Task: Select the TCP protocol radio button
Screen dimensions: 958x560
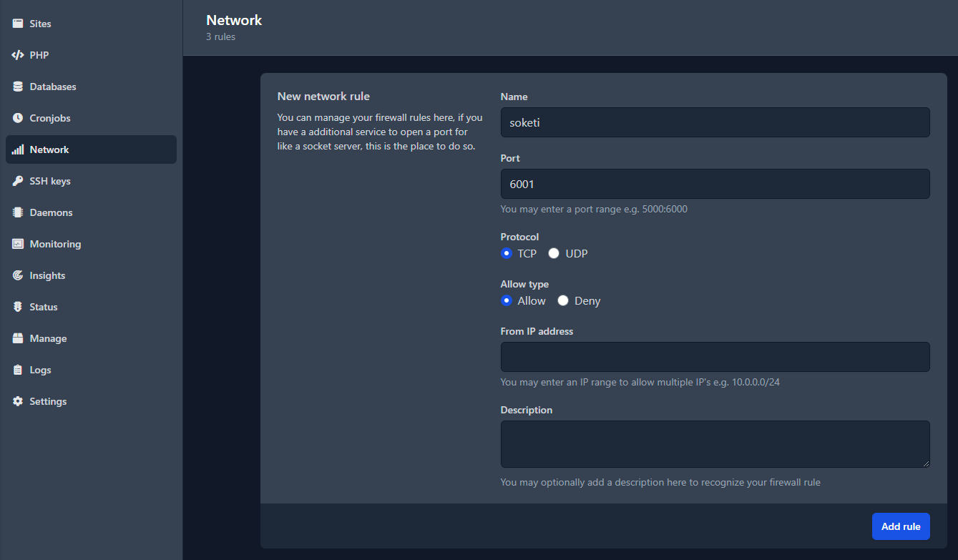Action: 507,253
